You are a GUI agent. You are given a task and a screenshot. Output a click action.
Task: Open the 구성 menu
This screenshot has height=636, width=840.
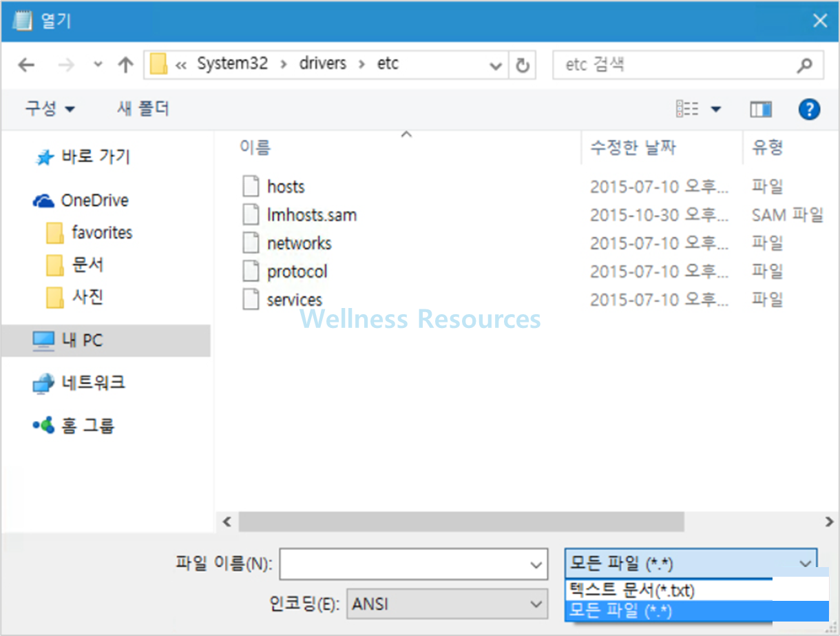50,108
